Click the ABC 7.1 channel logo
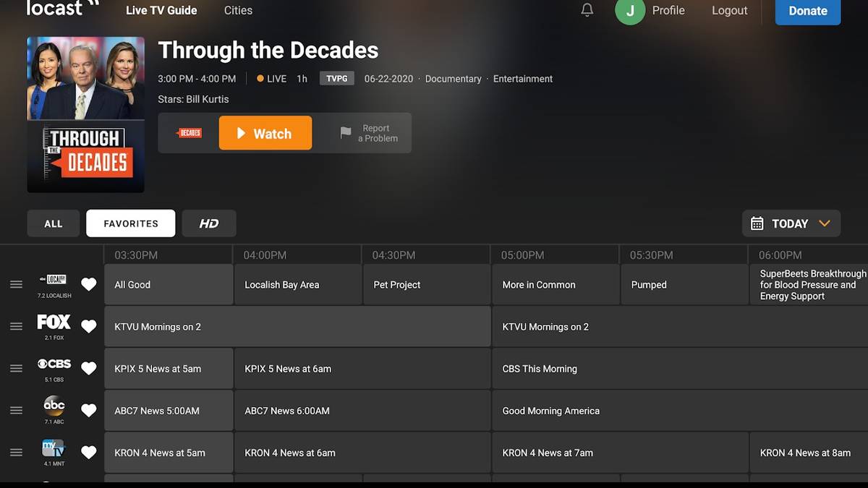 point(54,406)
